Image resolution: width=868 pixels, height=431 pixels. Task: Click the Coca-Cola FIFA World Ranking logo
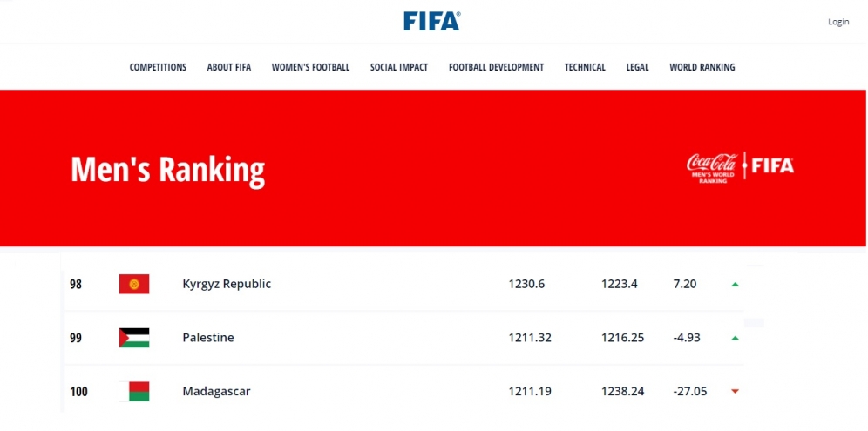pyautogui.click(x=740, y=166)
